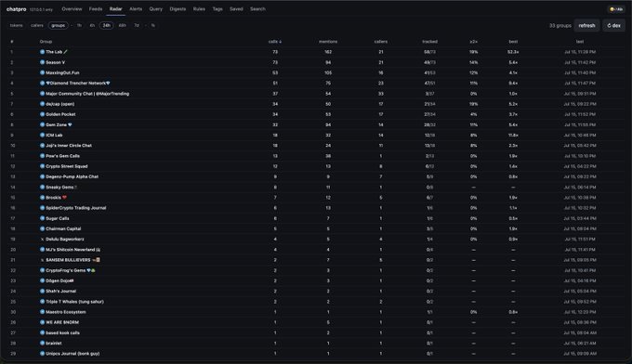Viewport: 632px width, 364px height.
Task: Open the based kook calls group row
Action: [x=316, y=333]
